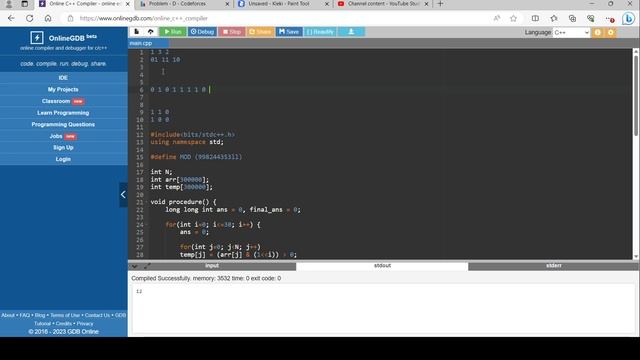Open Jobs in the sidebar
The image size is (640, 360).
(x=63, y=136)
